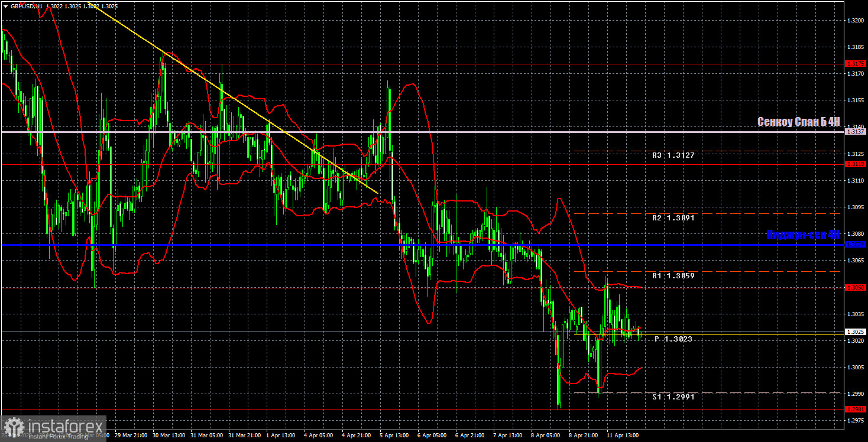Viewport: 868px width, 442px height.
Task: Click the 29 Mar 21:00 time label
Action: 131,435
